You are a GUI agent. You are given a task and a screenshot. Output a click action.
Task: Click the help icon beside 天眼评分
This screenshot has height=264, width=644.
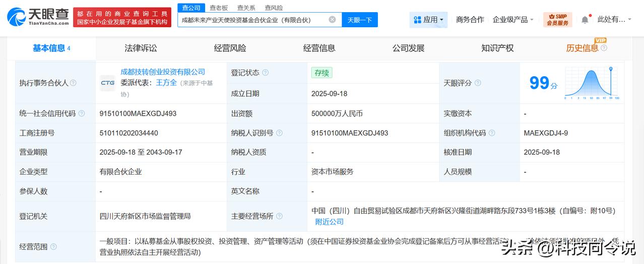pyautogui.click(x=478, y=83)
